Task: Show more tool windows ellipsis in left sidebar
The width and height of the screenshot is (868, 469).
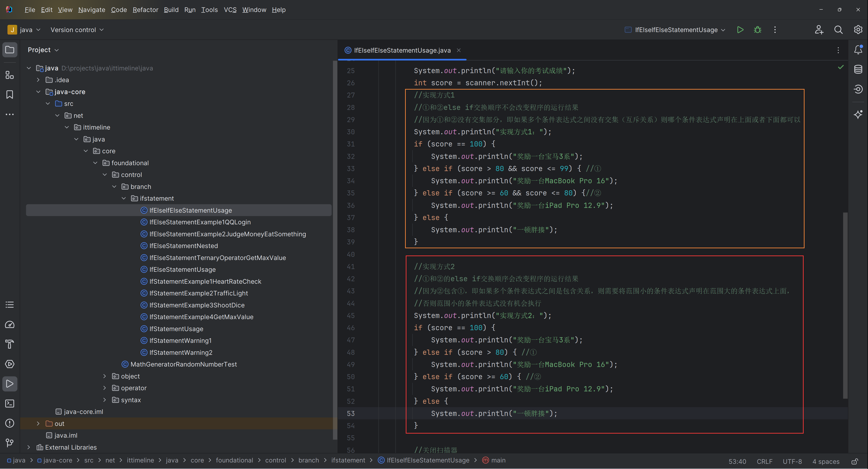Action: click(10, 114)
